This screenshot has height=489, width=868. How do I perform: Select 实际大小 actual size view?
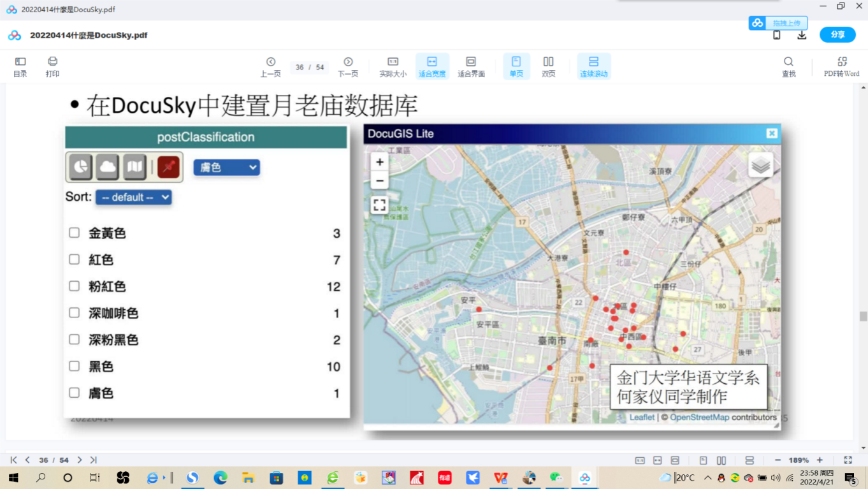tap(393, 66)
